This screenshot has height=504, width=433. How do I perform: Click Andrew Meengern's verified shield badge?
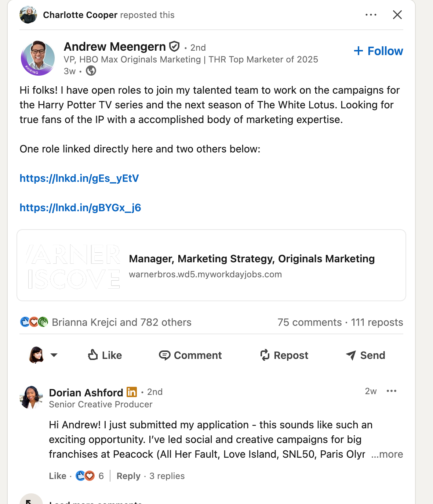coord(174,47)
